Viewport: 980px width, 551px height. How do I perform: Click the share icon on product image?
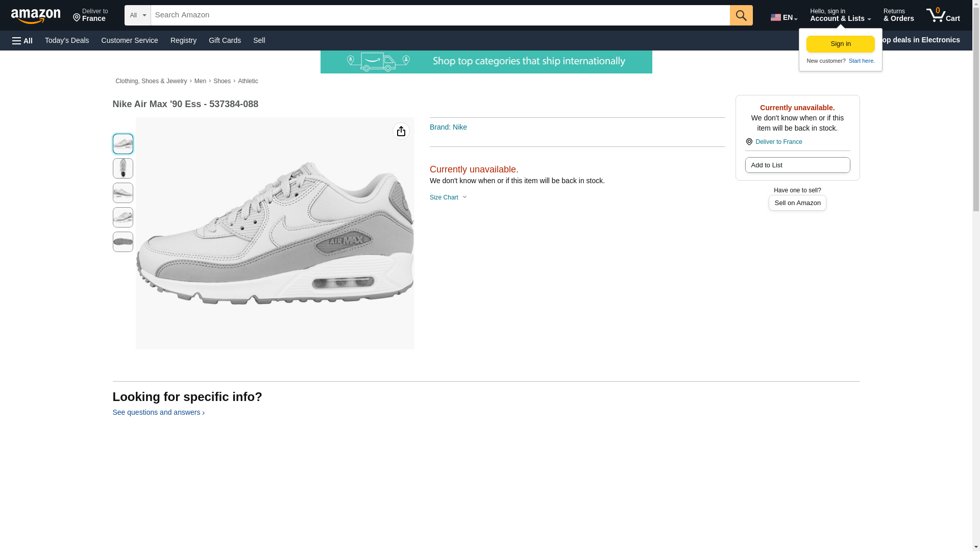(x=401, y=132)
